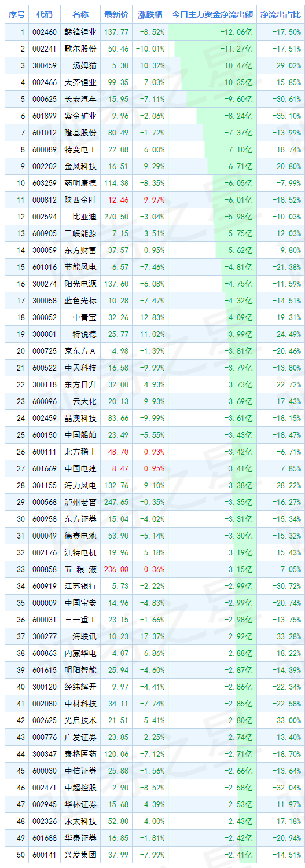Sort by 最新价 column header

116,14
